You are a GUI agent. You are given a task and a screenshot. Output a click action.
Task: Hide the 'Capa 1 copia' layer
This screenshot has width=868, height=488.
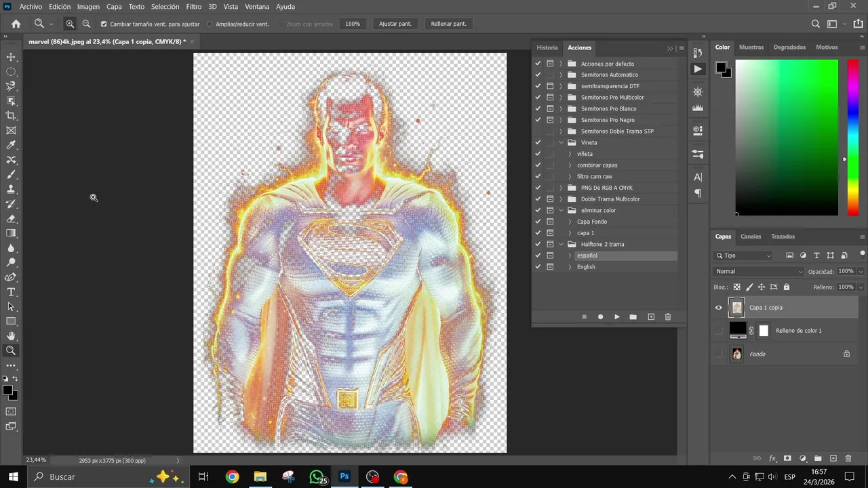point(719,308)
